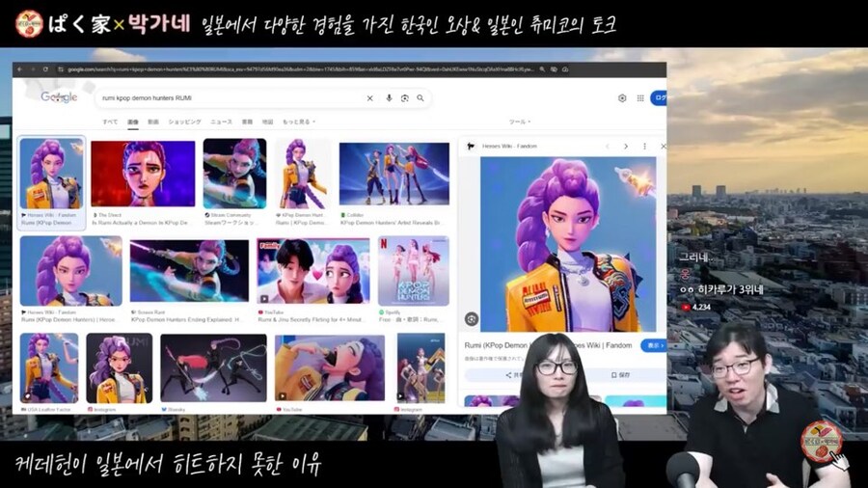Click the browser URL address bar

pos(299,69)
